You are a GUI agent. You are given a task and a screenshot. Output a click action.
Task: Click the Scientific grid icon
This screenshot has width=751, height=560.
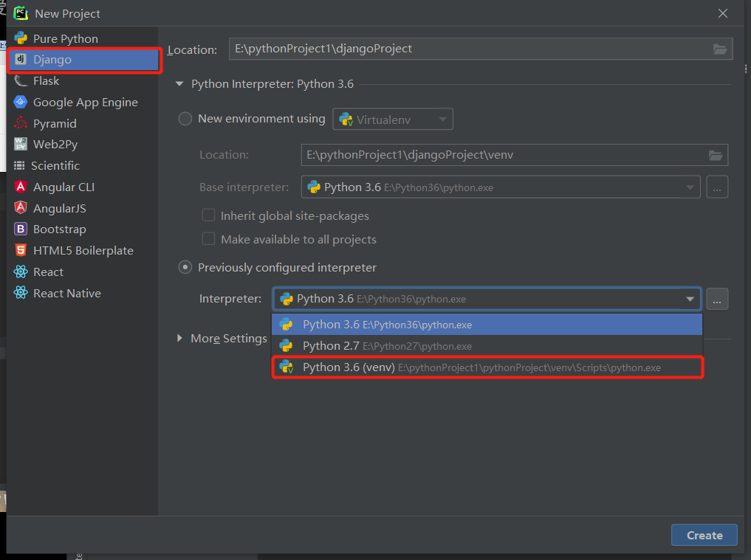click(x=19, y=165)
